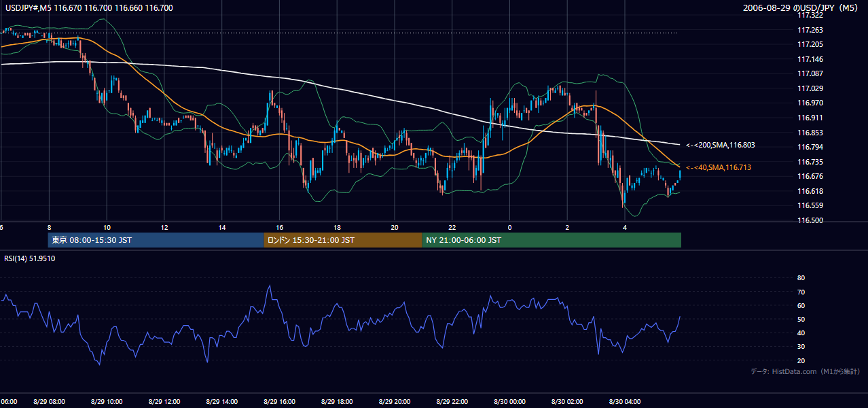Click the 8/29 10:00 time label
The width and height of the screenshot is (868, 408).
pyautogui.click(x=107, y=402)
